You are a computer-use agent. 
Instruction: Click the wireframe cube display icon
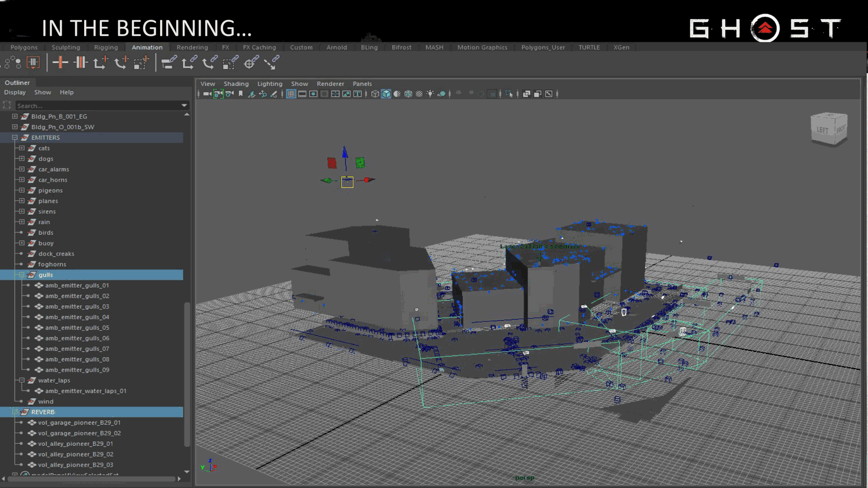coord(375,94)
